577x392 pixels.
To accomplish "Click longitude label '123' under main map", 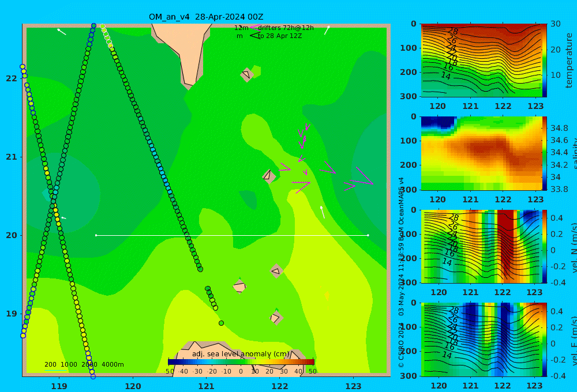I will point(353,386).
